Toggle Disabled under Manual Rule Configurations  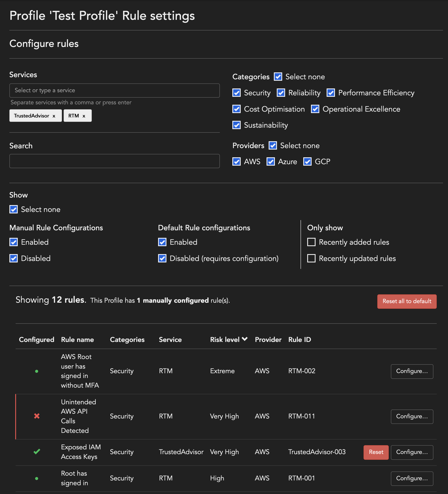click(x=14, y=258)
